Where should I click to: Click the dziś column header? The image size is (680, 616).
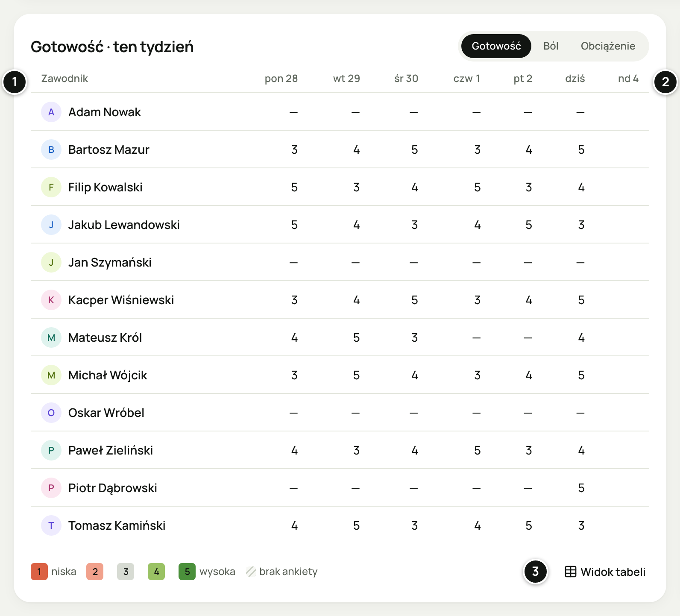(575, 79)
